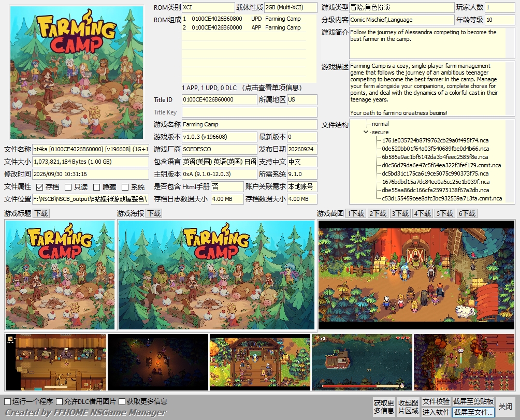Click the 收起图片区域 button
This screenshot has width=520, height=420.
click(x=408, y=407)
